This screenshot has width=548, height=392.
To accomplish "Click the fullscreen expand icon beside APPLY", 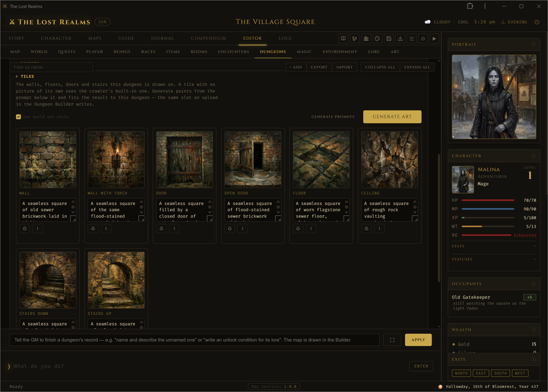I will click(392, 340).
